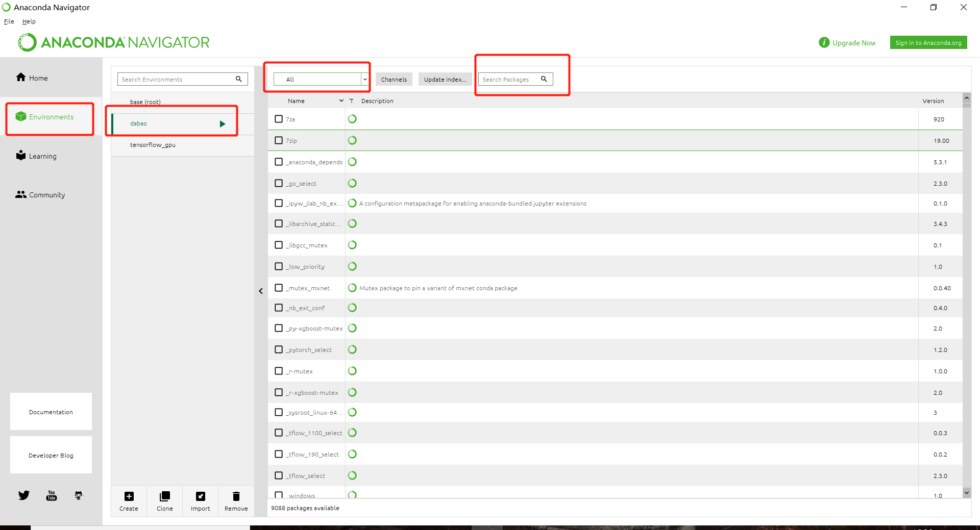This screenshot has height=530, width=980.
Task: Click the scrollbar up arrow
Action: coord(967,97)
